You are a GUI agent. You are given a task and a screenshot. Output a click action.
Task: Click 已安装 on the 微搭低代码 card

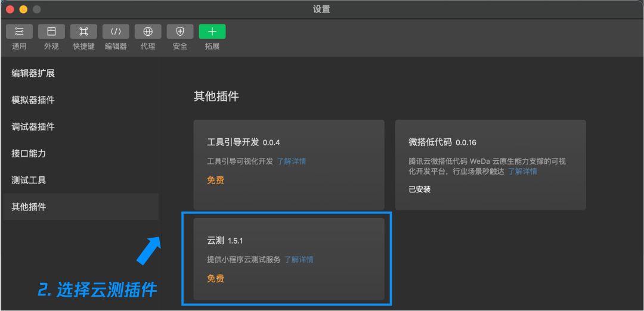(420, 189)
